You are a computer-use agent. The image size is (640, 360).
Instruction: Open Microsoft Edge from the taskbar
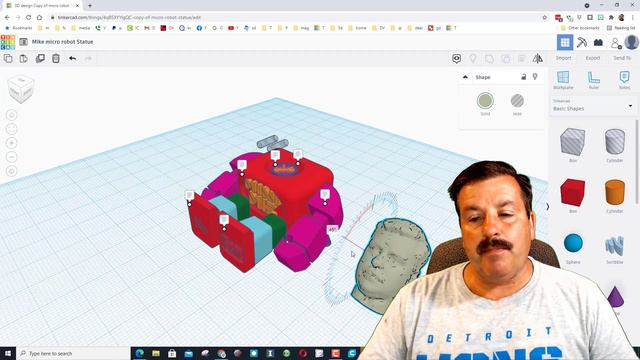coord(140,353)
